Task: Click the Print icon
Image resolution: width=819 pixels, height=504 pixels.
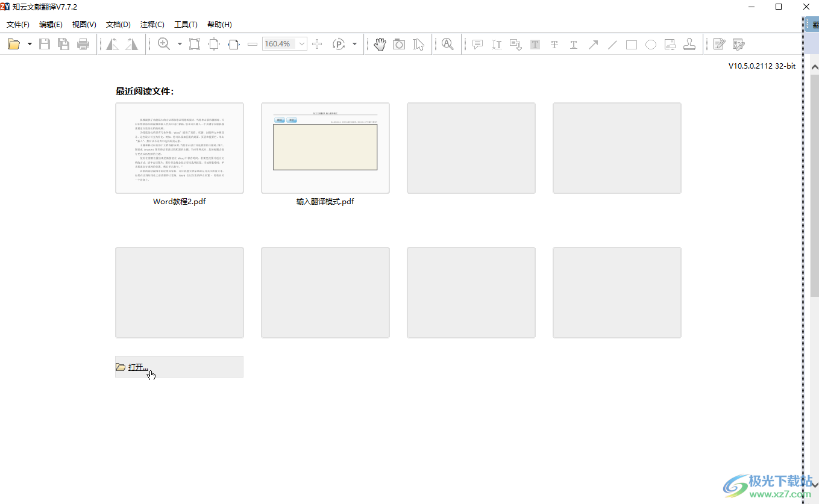Action: click(x=83, y=44)
